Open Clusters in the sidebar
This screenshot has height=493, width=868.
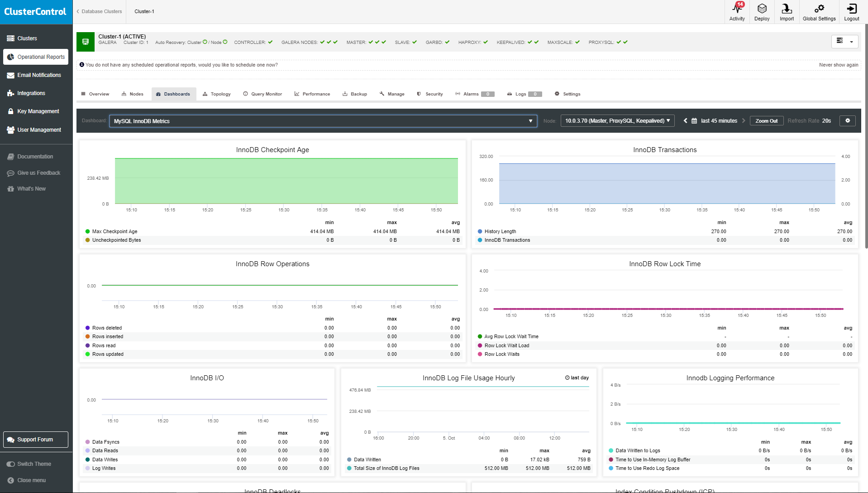pos(27,38)
